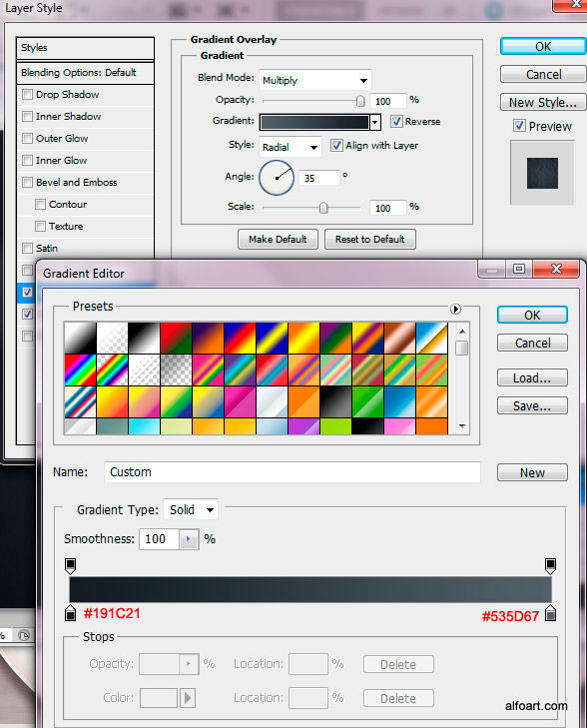Click the Save gradient button

(x=532, y=405)
